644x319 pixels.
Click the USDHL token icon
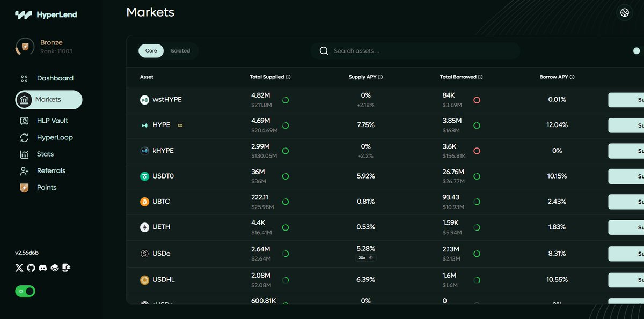pyautogui.click(x=144, y=280)
